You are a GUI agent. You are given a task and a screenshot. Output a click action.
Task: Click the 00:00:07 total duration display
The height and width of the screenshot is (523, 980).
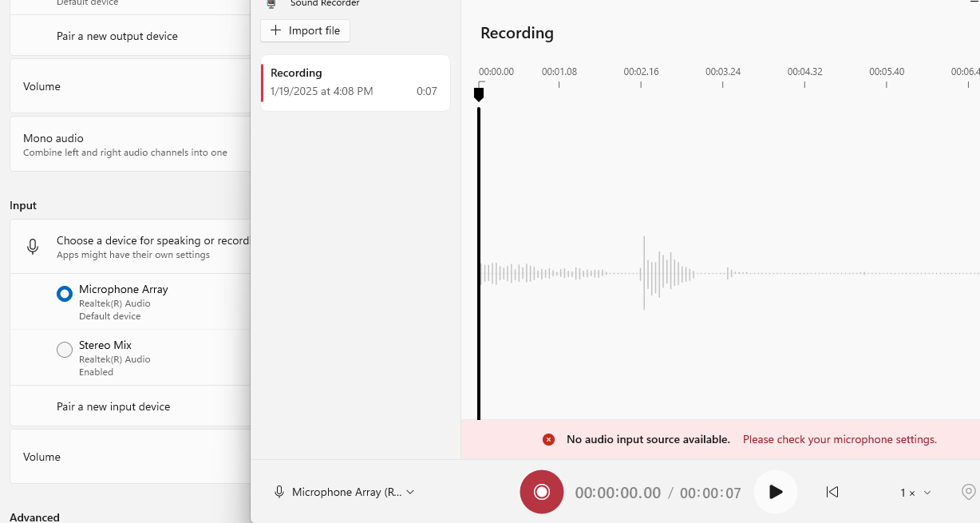tap(710, 493)
